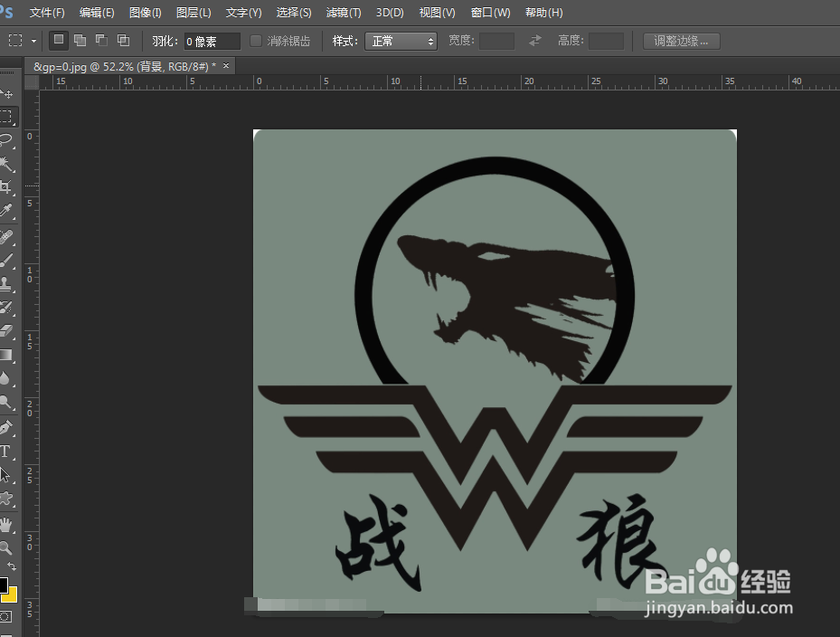Select the Eyedropper tool
The height and width of the screenshot is (637, 840).
click(7, 210)
